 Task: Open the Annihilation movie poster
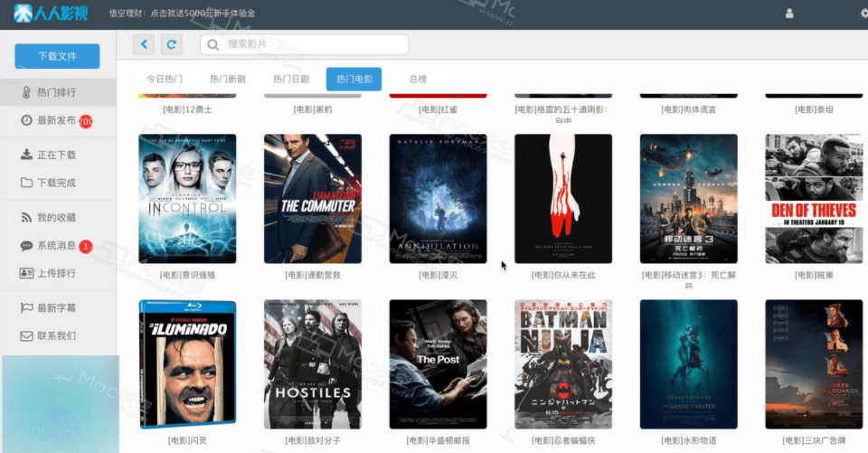tap(438, 199)
